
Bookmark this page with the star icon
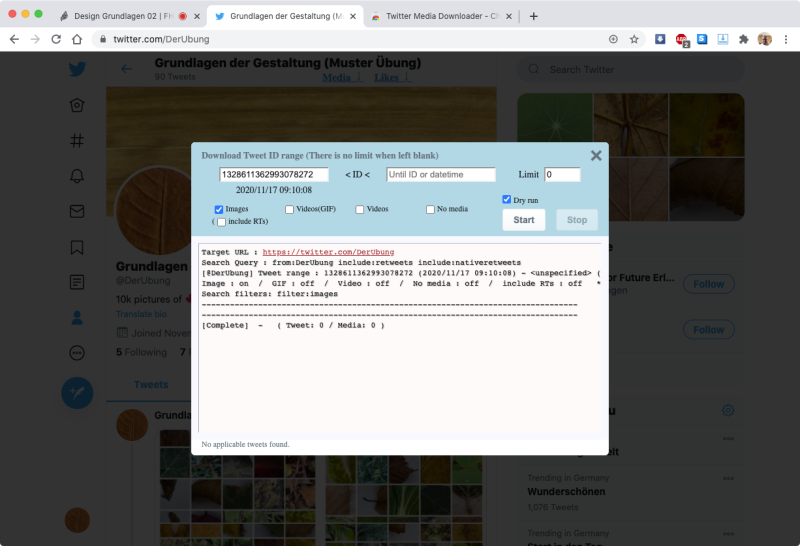point(634,39)
